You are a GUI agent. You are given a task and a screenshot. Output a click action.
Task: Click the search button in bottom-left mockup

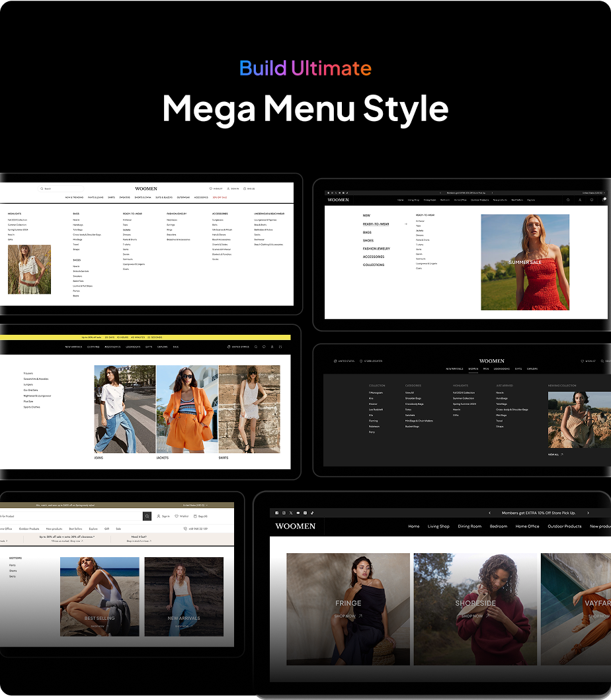pyautogui.click(x=147, y=516)
